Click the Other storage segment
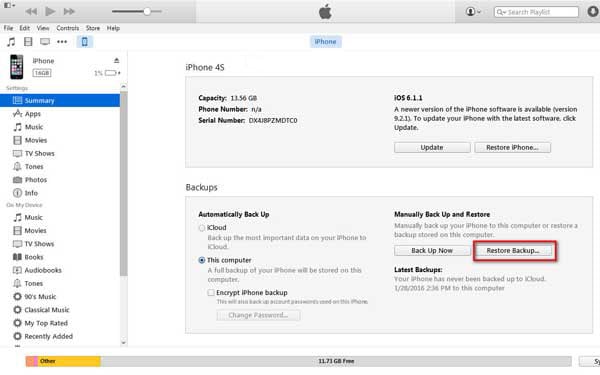Viewport: 600px width, 375px height. click(x=69, y=361)
